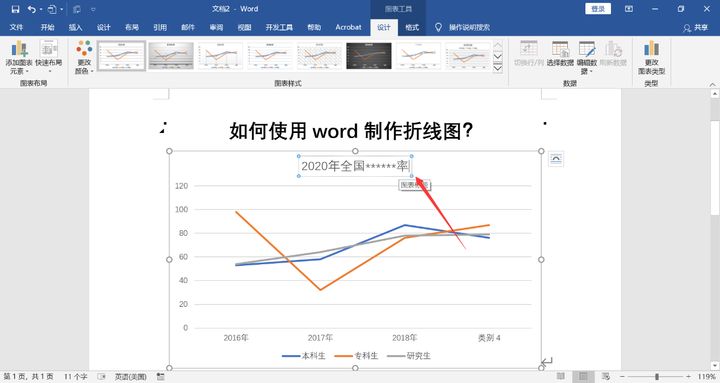
Task: Click the Save icon in quick access toolbar
Action: 16,9
